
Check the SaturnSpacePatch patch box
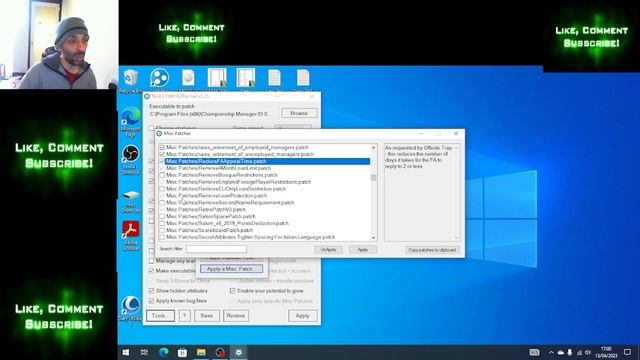pos(162,216)
